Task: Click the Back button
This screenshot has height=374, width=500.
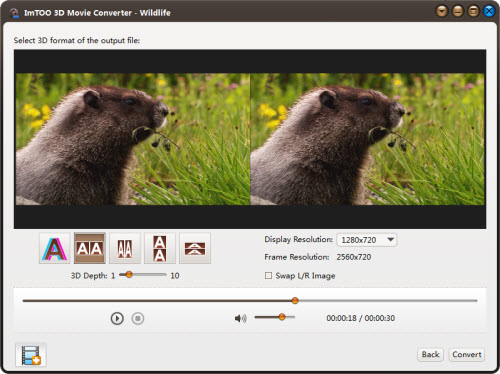Action: pos(430,354)
